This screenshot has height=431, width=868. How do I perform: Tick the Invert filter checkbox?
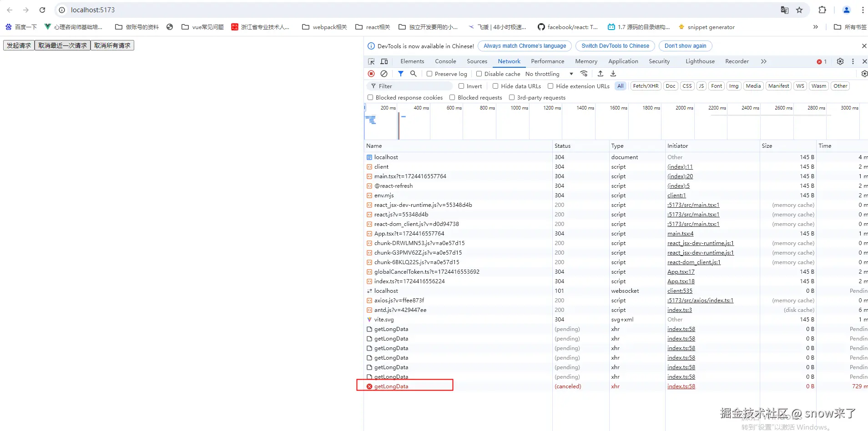(x=461, y=86)
